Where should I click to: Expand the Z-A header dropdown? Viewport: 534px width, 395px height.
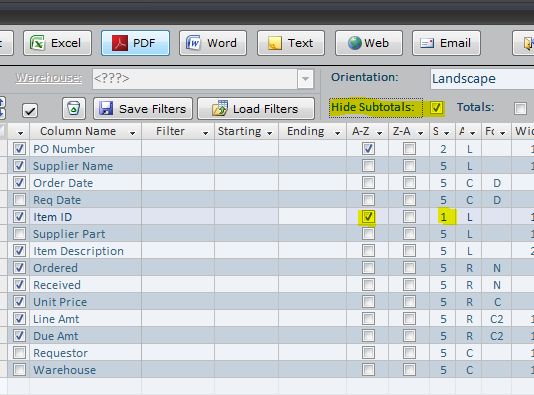tap(421, 133)
